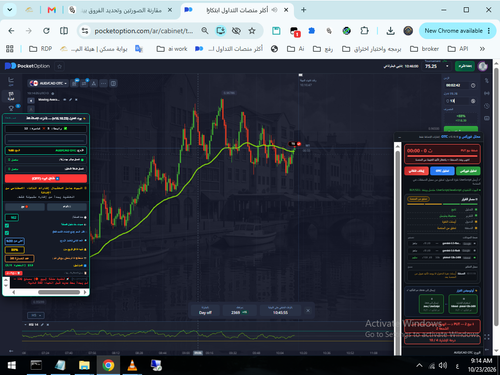The height and width of the screenshot is (375, 500).
Task: Open the M5 timeframe dropdown below chart
Action: tap(37, 315)
